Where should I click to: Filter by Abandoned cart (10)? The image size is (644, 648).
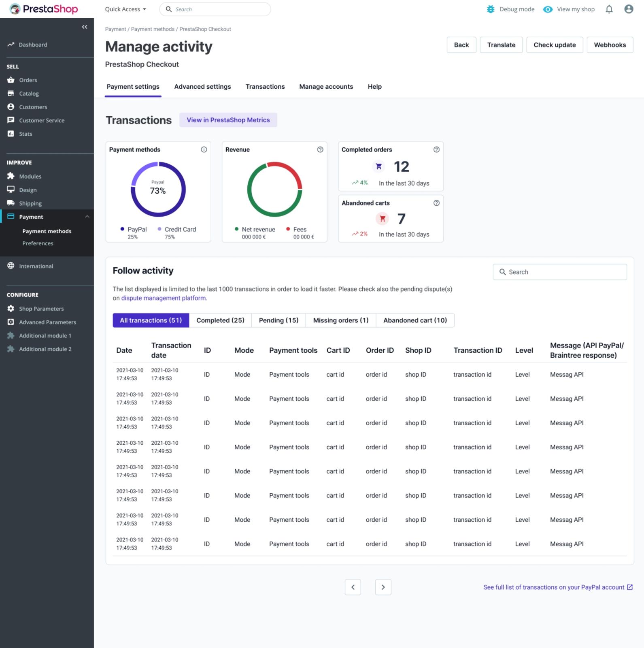(415, 320)
